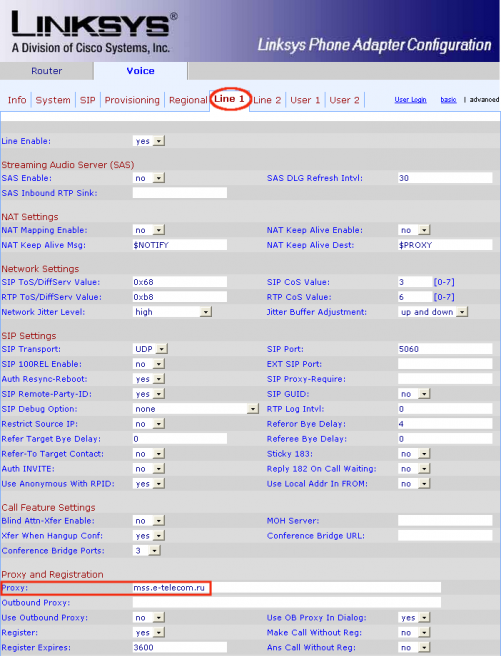Image resolution: width=501 pixels, height=656 pixels.
Task: Open the Network Jitter Level dropdown
Action: click(x=172, y=312)
